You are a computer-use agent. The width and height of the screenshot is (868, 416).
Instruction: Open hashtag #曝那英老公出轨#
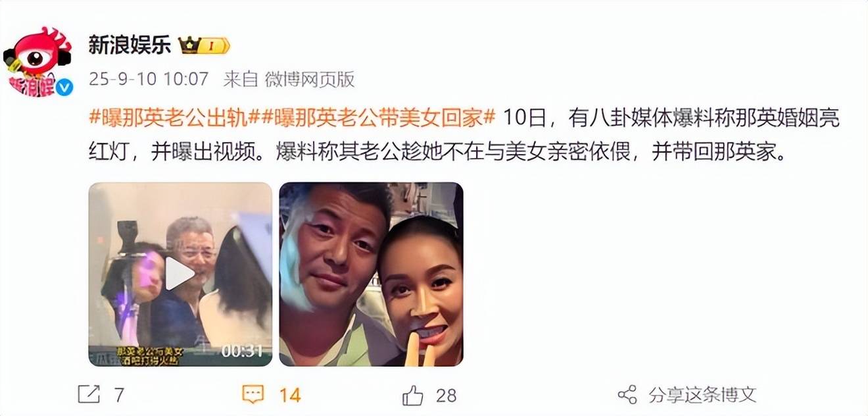click(x=168, y=118)
